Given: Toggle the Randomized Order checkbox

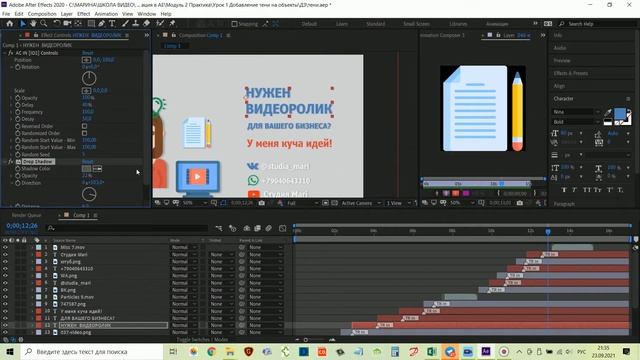Looking at the screenshot, I should click(x=84, y=133).
